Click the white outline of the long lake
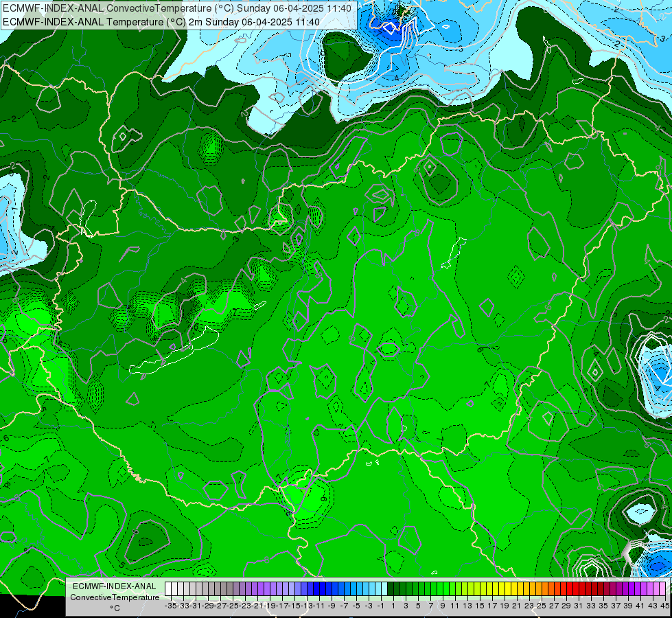 coord(174,352)
